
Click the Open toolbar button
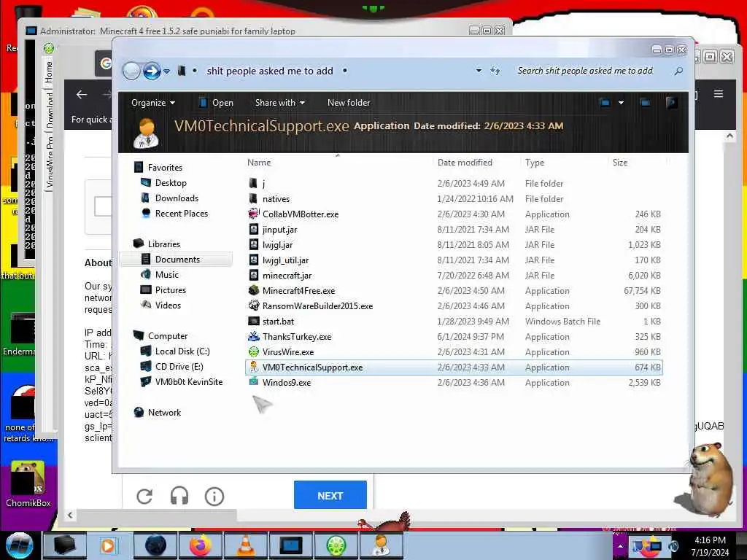pyautogui.click(x=216, y=102)
